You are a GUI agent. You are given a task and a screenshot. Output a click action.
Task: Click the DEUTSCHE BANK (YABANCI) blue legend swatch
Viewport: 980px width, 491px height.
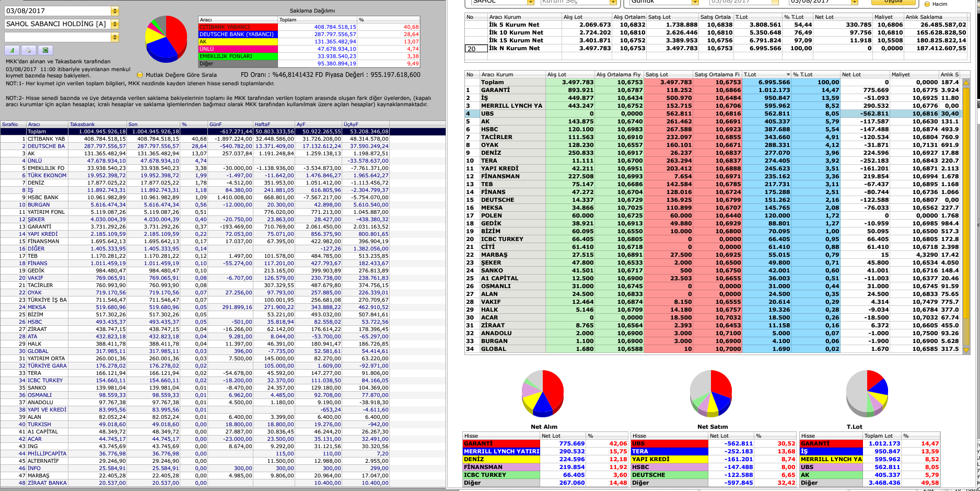(x=238, y=35)
